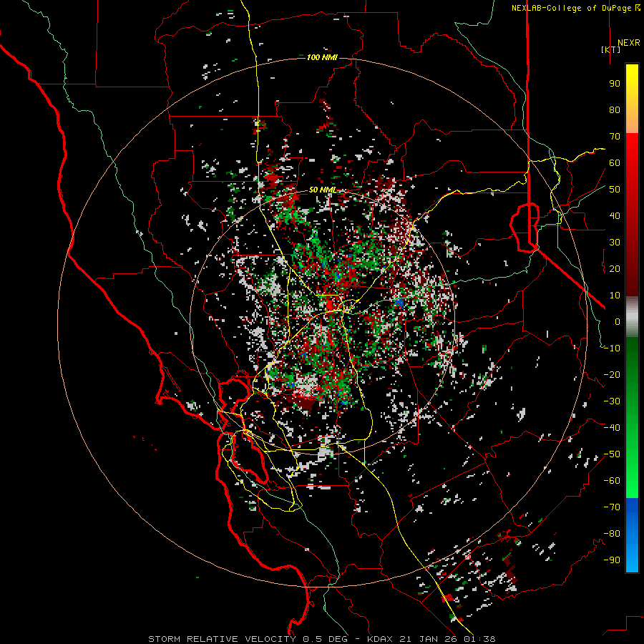Click the -80 value on velocity scale
Viewport: 644px width, 644px height.
click(612, 534)
